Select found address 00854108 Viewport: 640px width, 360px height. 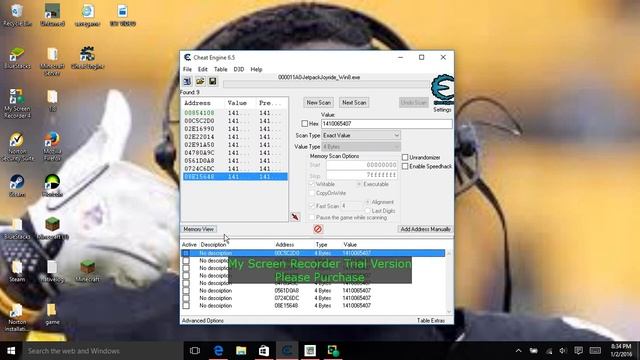pyautogui.click(x=234, y=113)
